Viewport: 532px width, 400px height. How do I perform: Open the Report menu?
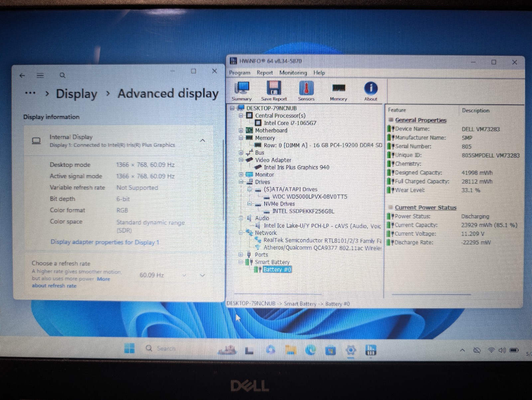pos(264,72)
